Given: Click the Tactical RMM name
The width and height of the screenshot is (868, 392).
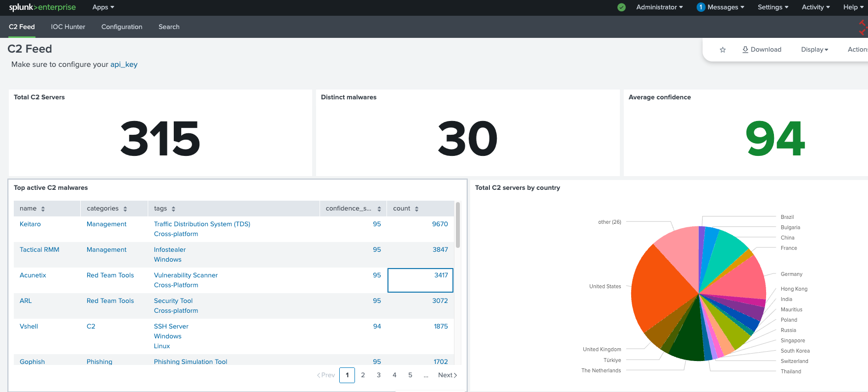Looking at the screenshot, I should tap(39, 249).
